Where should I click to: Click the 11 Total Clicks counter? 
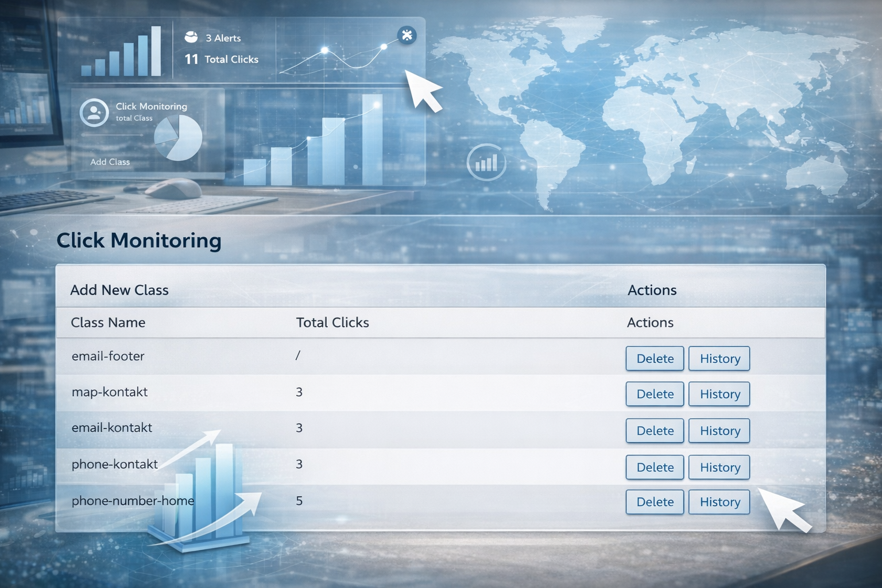222,59
